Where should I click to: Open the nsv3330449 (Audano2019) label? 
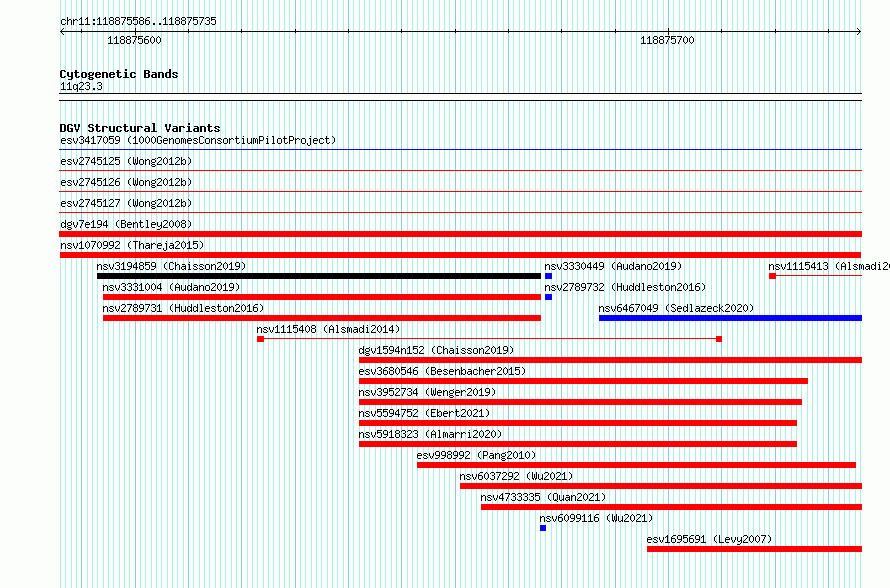(613, 266)
